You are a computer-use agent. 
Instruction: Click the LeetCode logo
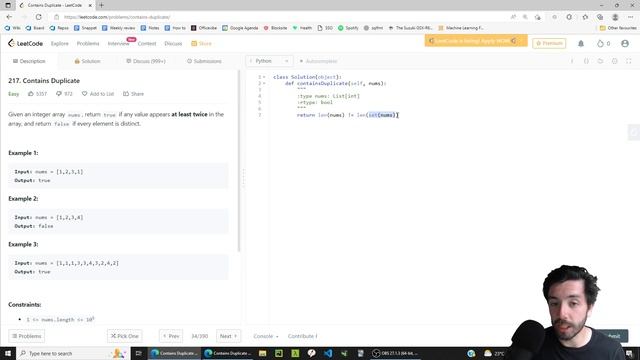click(25, 43)
